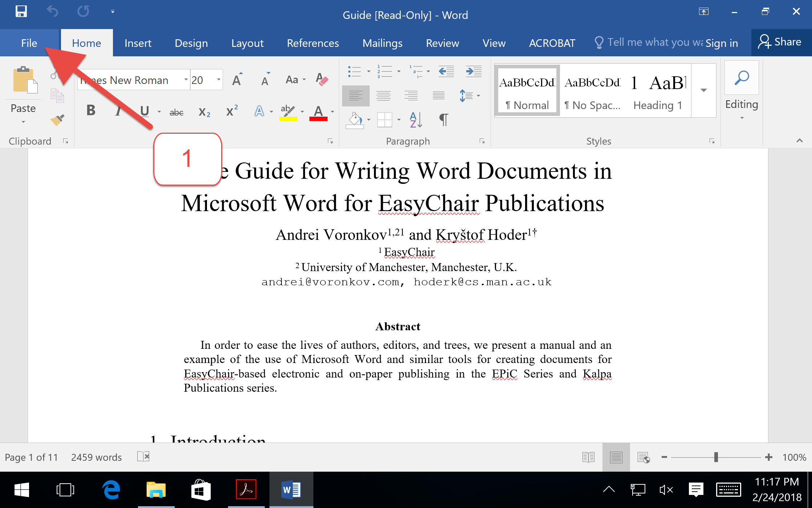This screenshot has height=508, width=812.
Task: Collapse the ribbon with the chevron
Action: (799, 141)
